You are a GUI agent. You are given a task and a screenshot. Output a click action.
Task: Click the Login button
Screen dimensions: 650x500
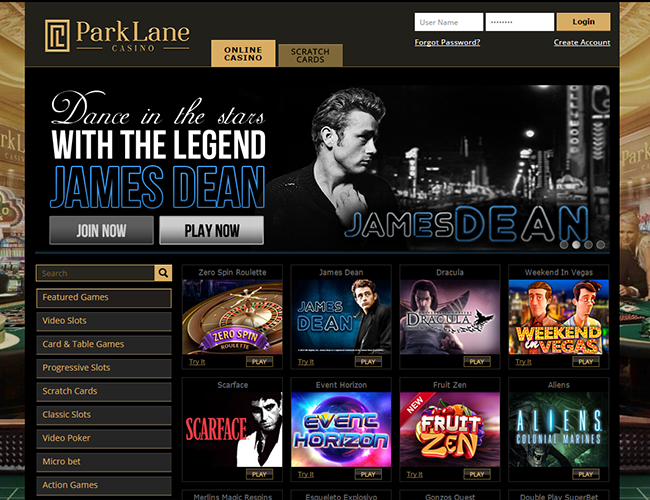(x=583, y=22)
